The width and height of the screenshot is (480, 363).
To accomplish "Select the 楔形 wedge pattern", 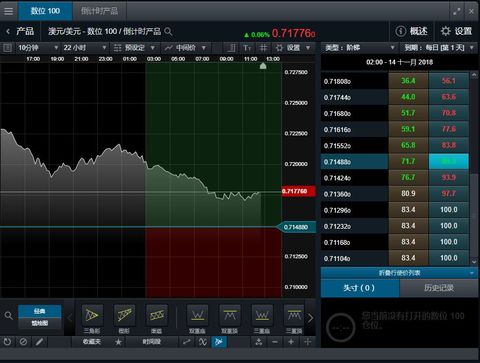I will coord(124,319).
